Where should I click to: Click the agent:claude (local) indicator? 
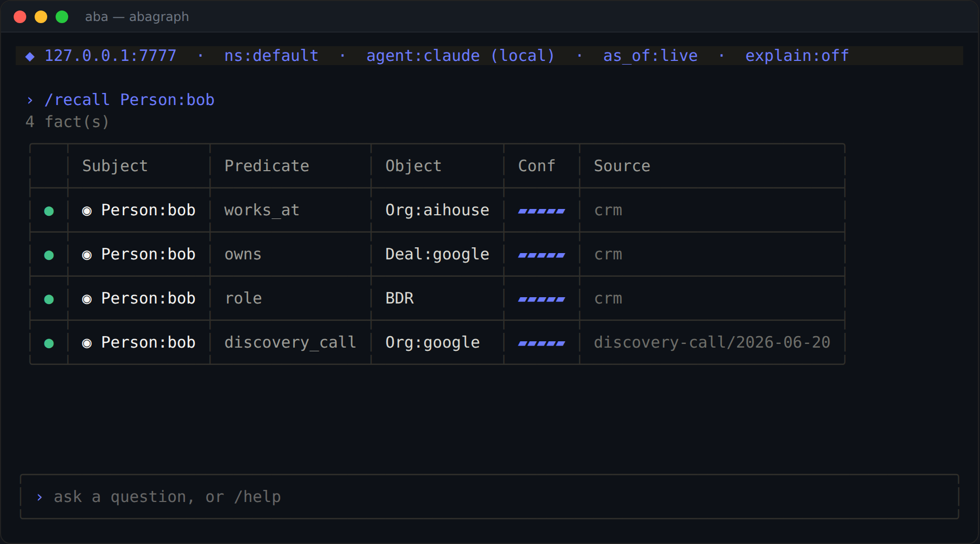[x=461, y=56]
